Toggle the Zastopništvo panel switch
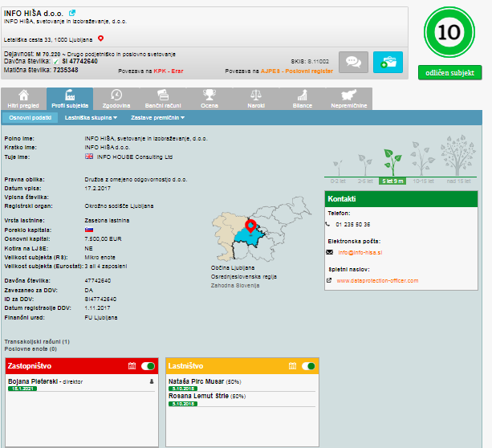 148,366
